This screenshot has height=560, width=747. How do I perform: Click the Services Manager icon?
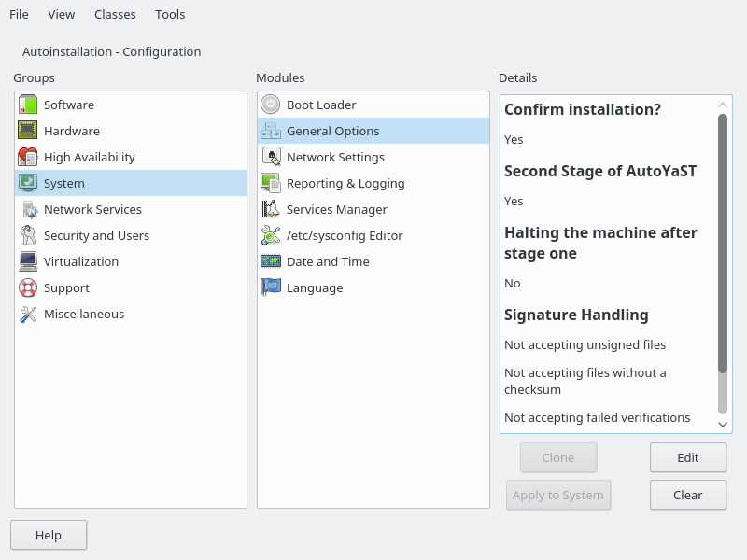tap(271, 209)
